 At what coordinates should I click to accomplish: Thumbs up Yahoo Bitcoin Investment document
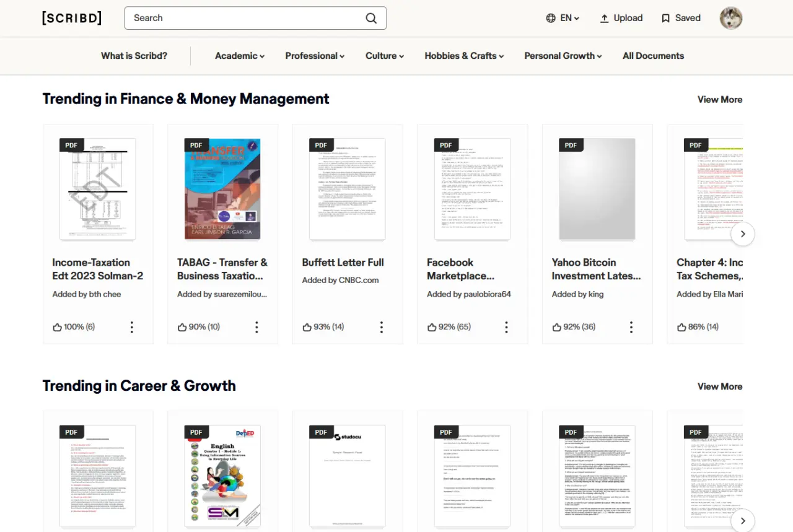coord(557,327)
